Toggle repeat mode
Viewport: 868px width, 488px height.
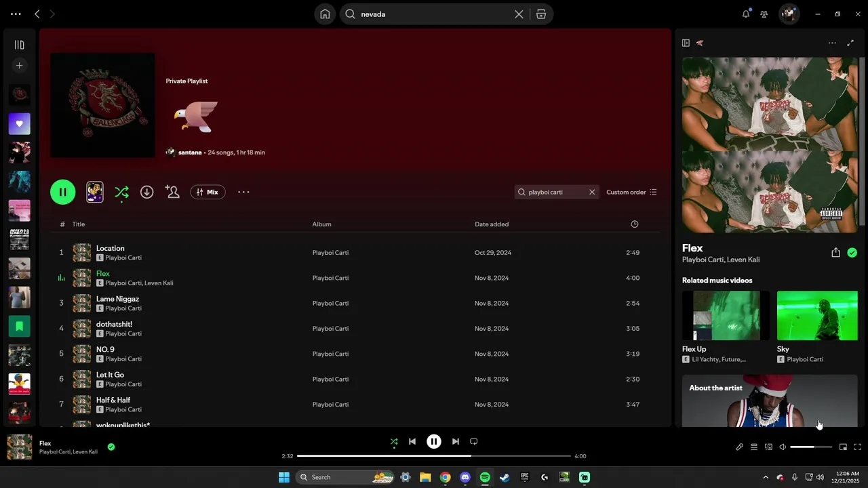(474, 441)
